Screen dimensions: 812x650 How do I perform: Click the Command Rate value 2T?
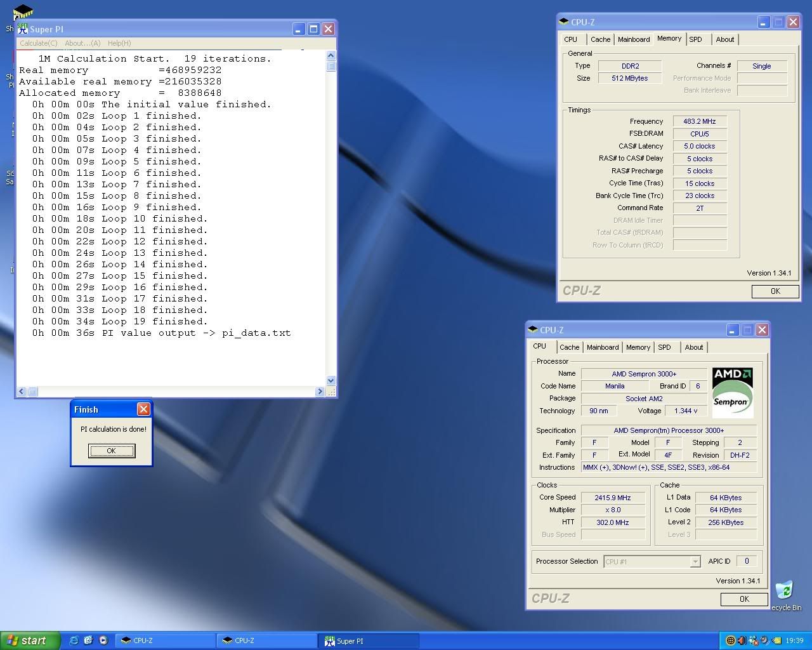[x=700, y=208]
